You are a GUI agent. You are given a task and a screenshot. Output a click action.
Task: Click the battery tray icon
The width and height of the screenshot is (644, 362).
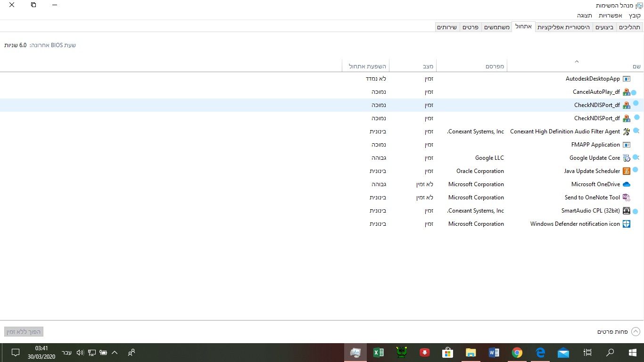click(103, 353)
